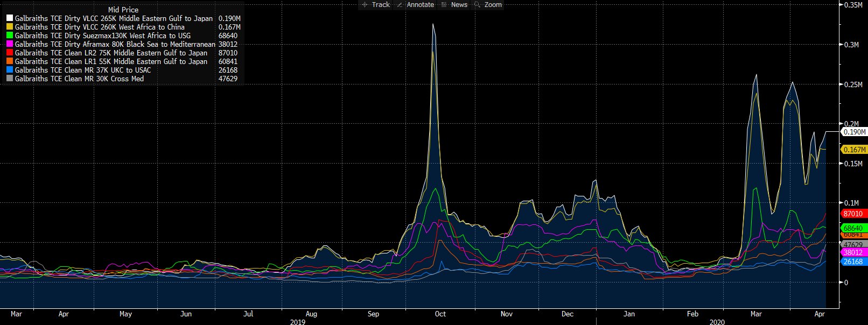
Task: Click the green Suezmax 130K legend swatch
Action: point(10,36)
